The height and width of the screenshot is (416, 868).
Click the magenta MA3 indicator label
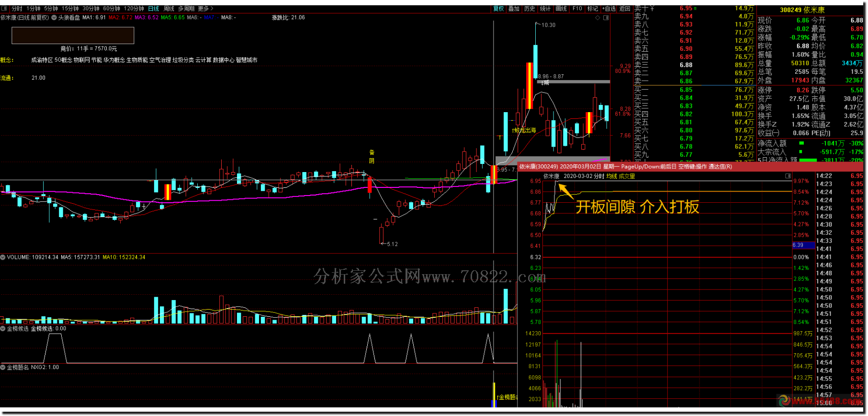pos(147,17)
